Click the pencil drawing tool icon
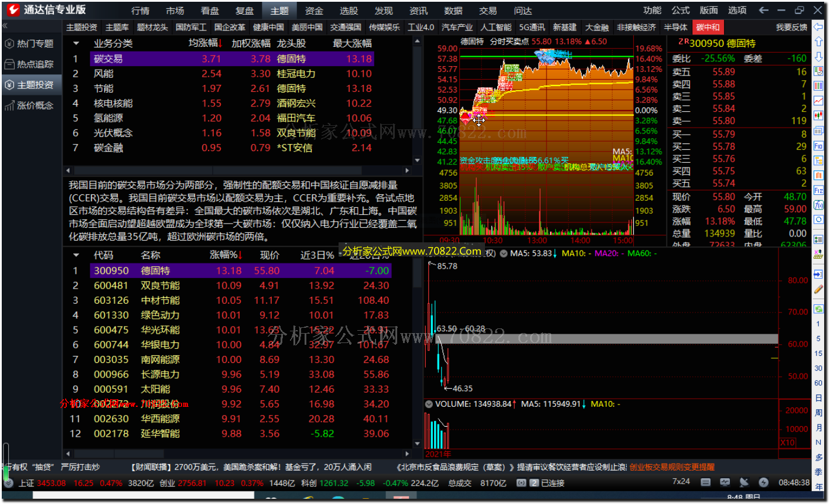The image size is (830, 504). tap(818, 289)
